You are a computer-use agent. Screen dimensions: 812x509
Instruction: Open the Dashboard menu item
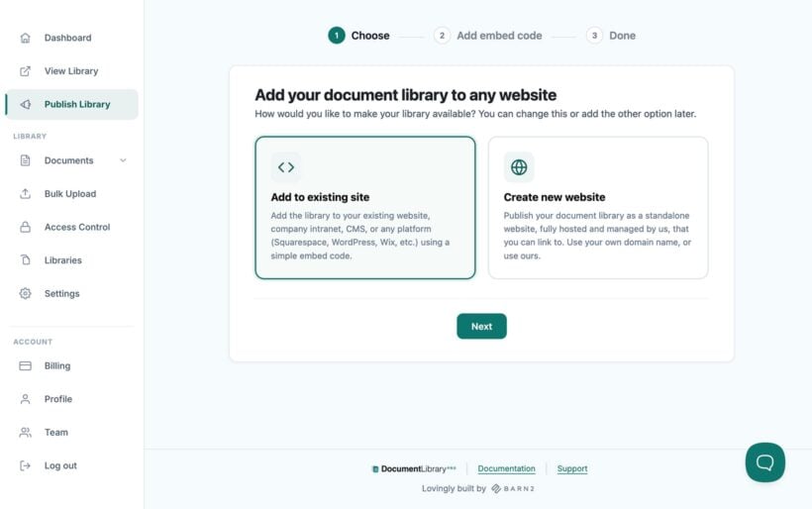pos(71,38)
